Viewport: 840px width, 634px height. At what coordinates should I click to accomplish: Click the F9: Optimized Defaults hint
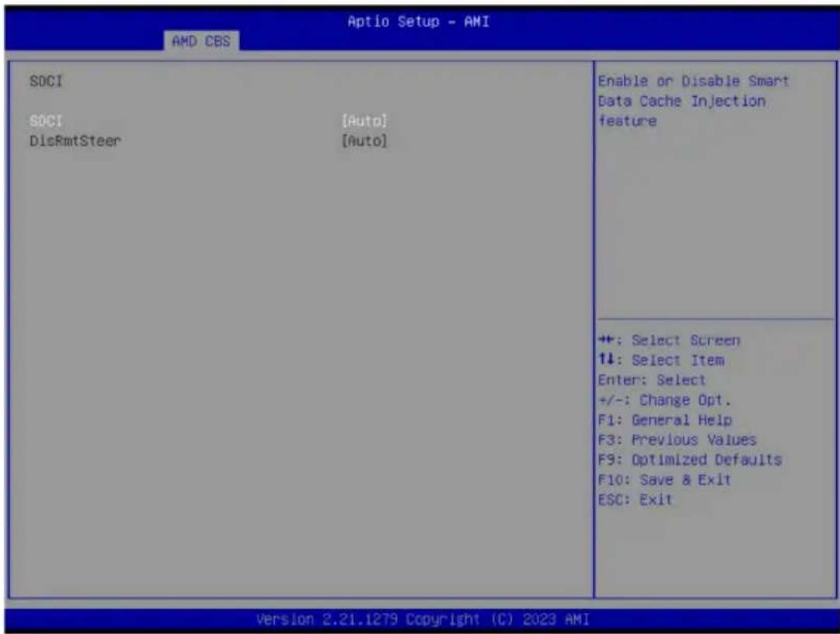tap(690, 460)
